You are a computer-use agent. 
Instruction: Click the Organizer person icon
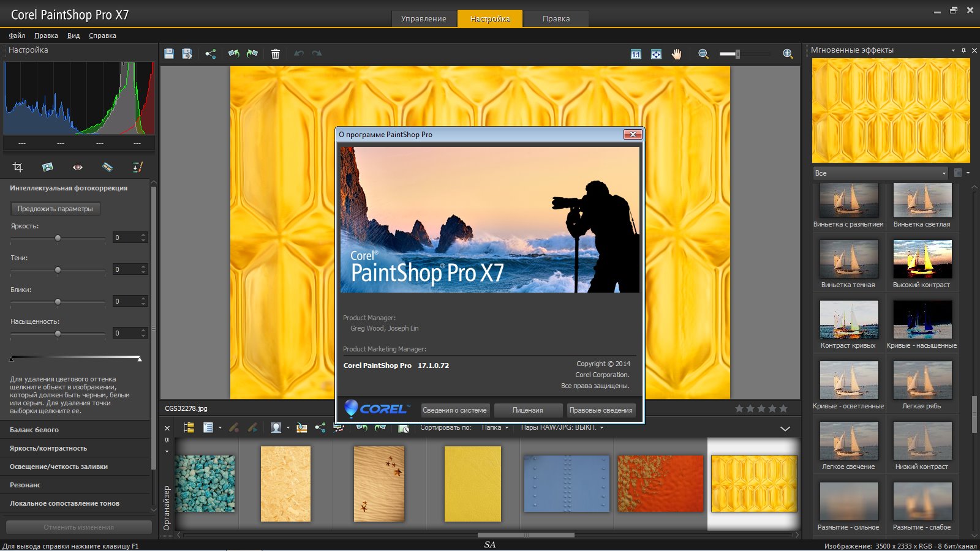point(276,427)
